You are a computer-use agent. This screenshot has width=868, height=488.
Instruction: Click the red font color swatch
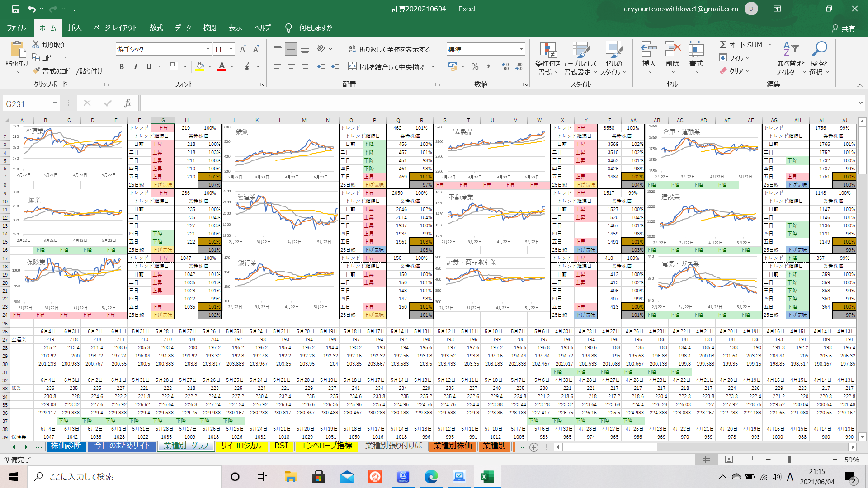click(222, 67)
